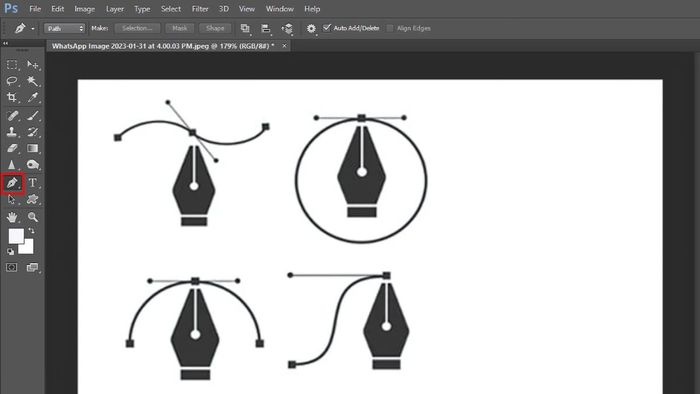
Task: Open path operations options
Action: coord(245,29)
